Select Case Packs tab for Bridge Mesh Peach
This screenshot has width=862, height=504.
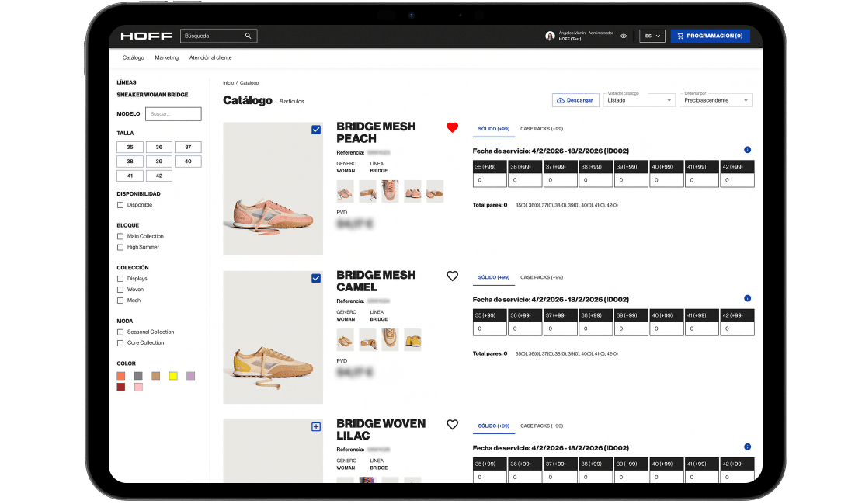541,129
